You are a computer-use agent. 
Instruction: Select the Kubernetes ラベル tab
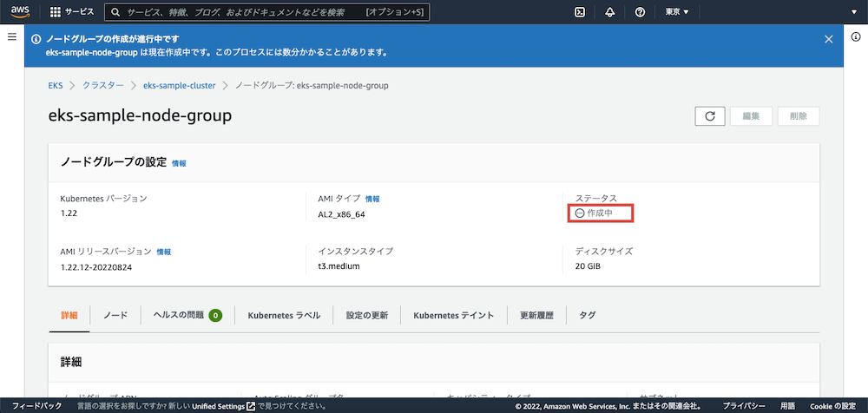tap(284, 315)
